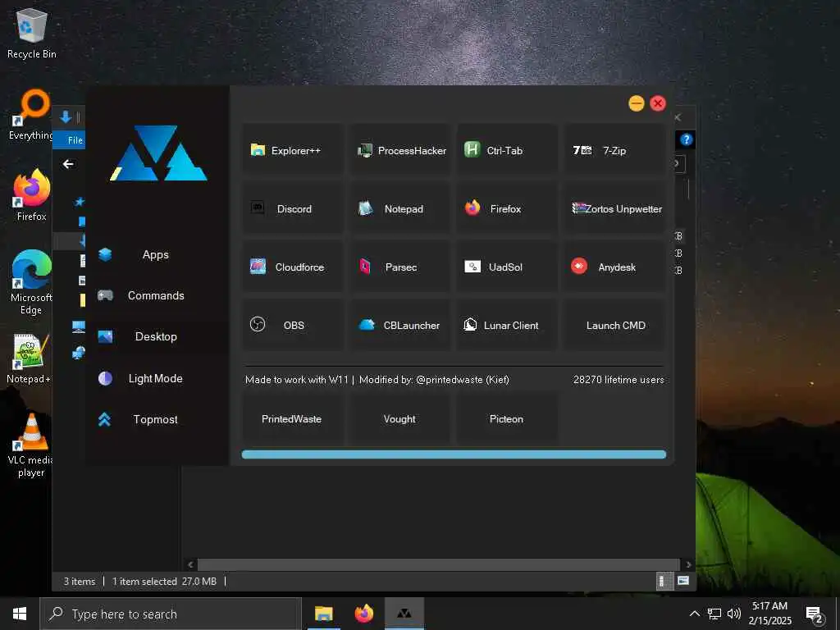Launch UadSol tile
This screenshot has height=630, width=840.
click(507, 267)
